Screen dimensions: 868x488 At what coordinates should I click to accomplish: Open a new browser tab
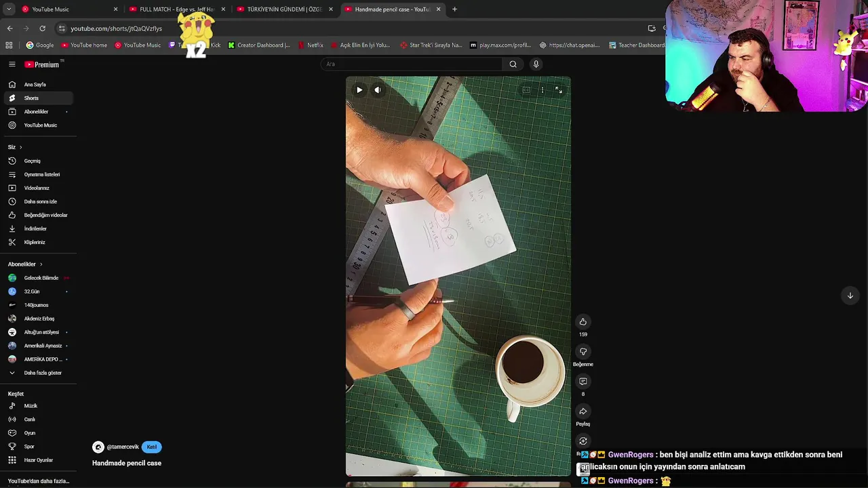click(454, 9)
